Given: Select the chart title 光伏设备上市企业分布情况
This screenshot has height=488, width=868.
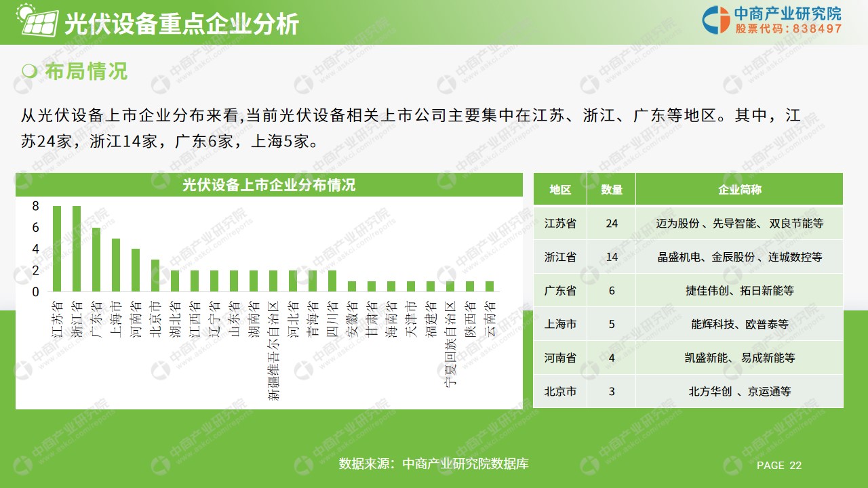Looking at the screenshot, I should point(269,185).
